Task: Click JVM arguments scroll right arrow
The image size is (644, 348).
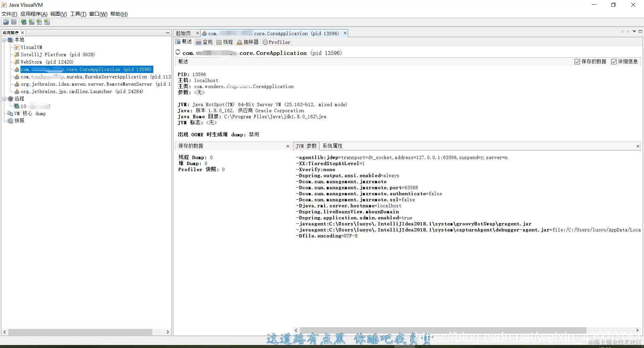Action: click(638, 330)
